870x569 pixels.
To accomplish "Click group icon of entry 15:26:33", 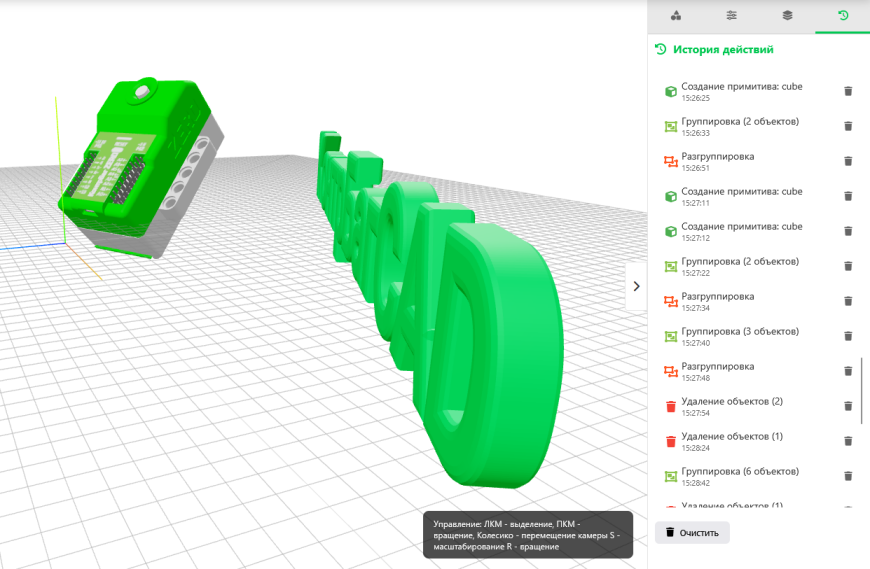I will [x=671, y=126].
